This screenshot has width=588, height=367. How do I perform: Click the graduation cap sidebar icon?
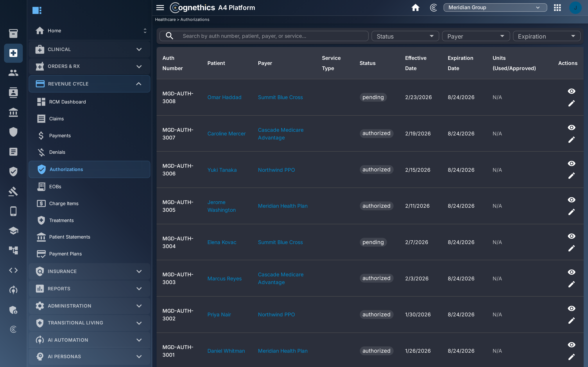click(13, 231)
